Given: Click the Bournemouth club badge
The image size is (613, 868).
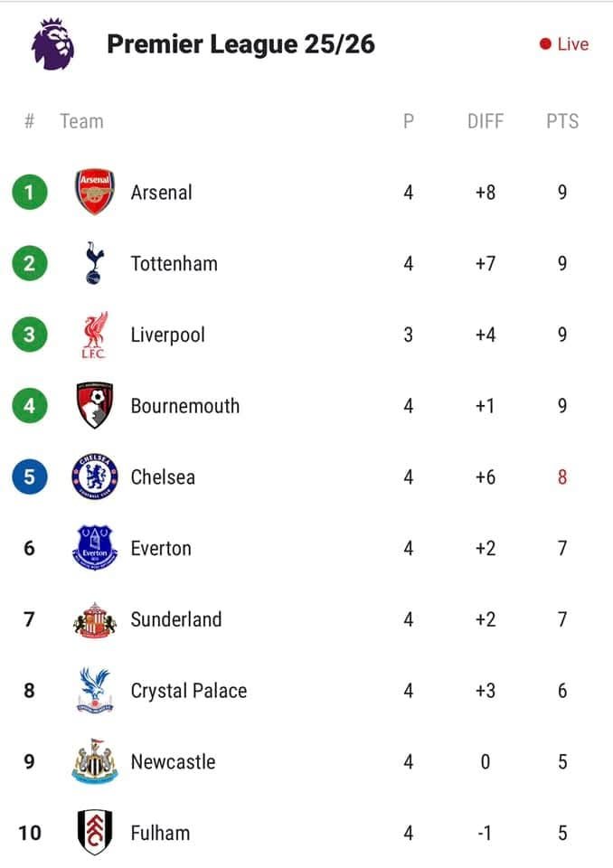Looking at the screenshot, I should coord(94,405).
